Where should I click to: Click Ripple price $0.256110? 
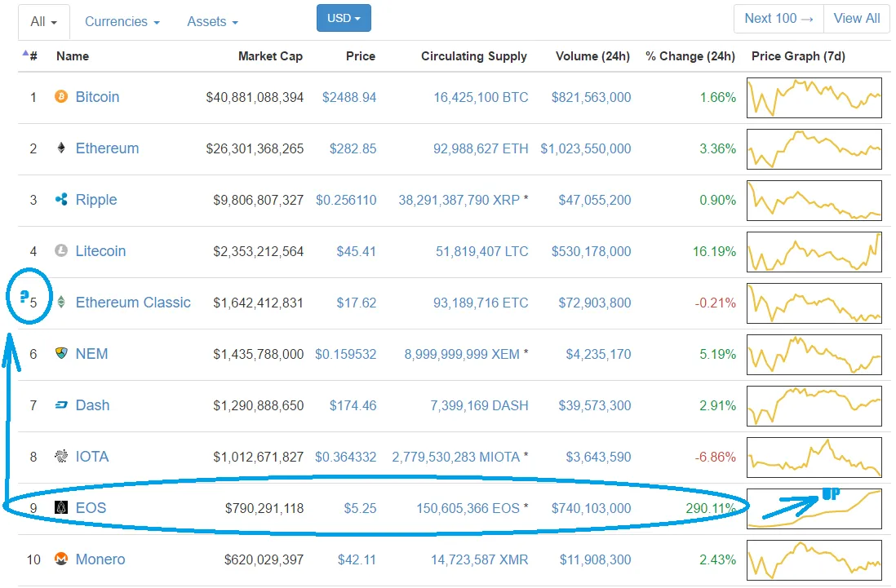click(346, 200)
